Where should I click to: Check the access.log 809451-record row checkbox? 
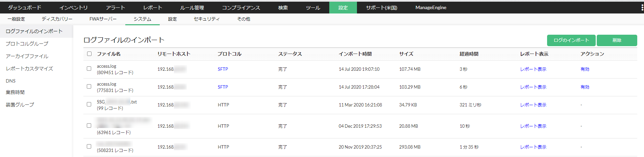point(89,69)
